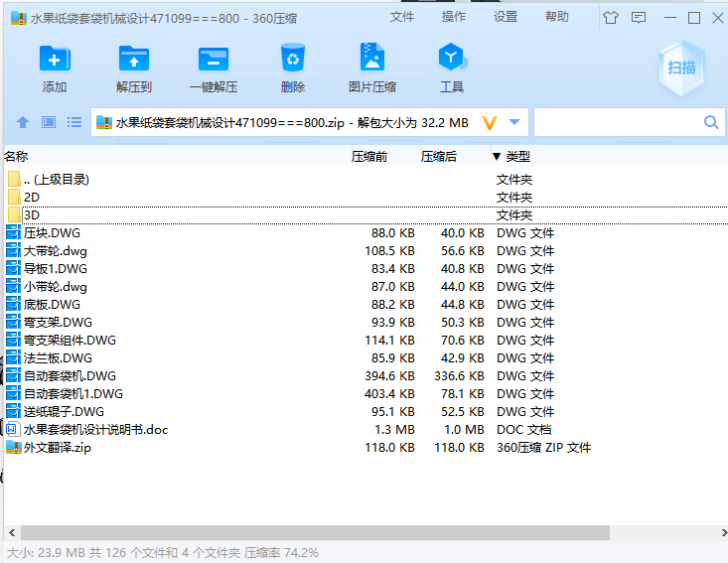Click the DWG icon beside 底板.DWG

13,304
